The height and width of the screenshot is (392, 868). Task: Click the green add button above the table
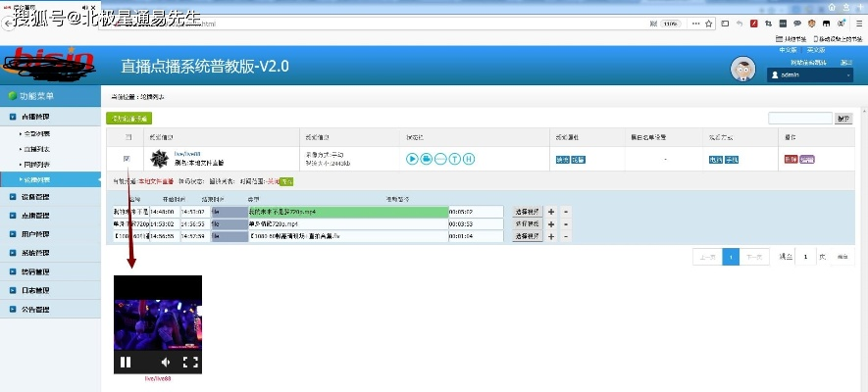(128, 118)
